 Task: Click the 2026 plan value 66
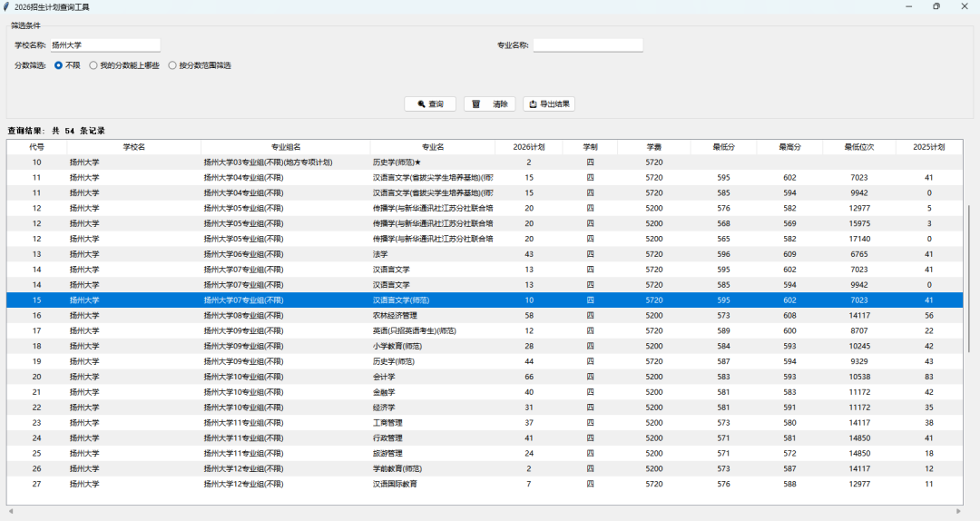click(x=529, y=377)
